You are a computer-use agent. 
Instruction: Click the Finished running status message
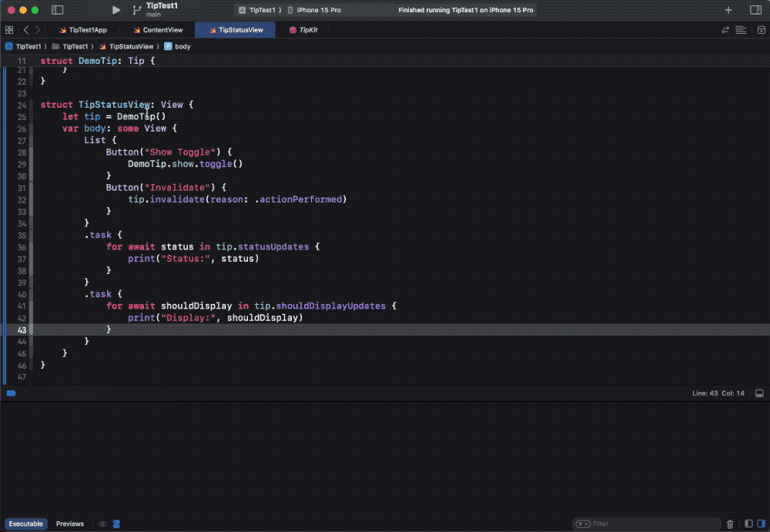click(x=466, y=10)
